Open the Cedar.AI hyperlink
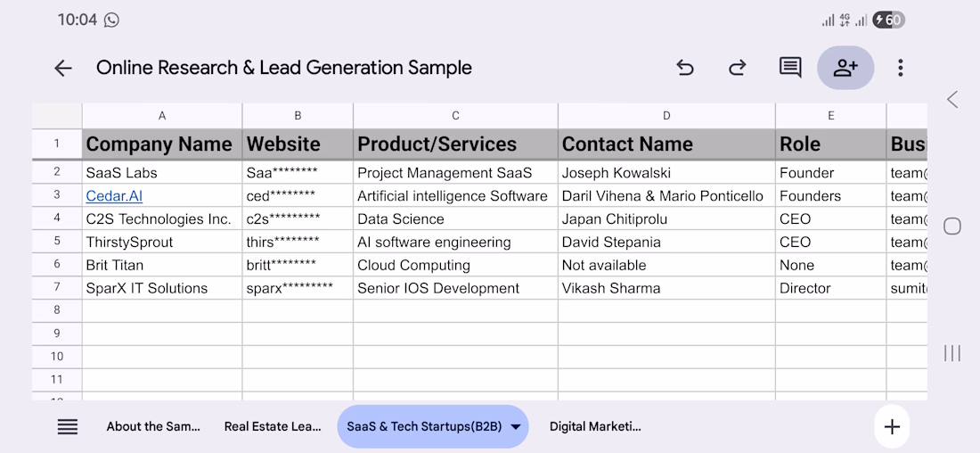Image resolution: width=980 pixels, height=453 pixels. coord(114,196)
